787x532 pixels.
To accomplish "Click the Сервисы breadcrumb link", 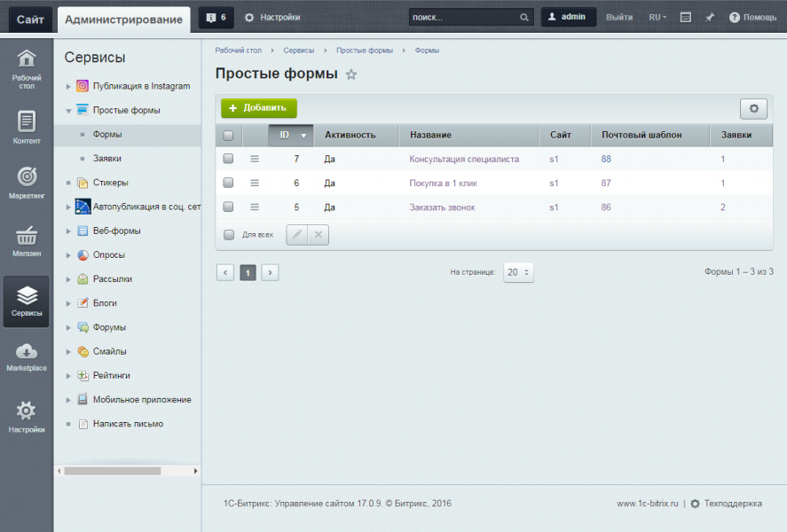I will coord(299,51).
